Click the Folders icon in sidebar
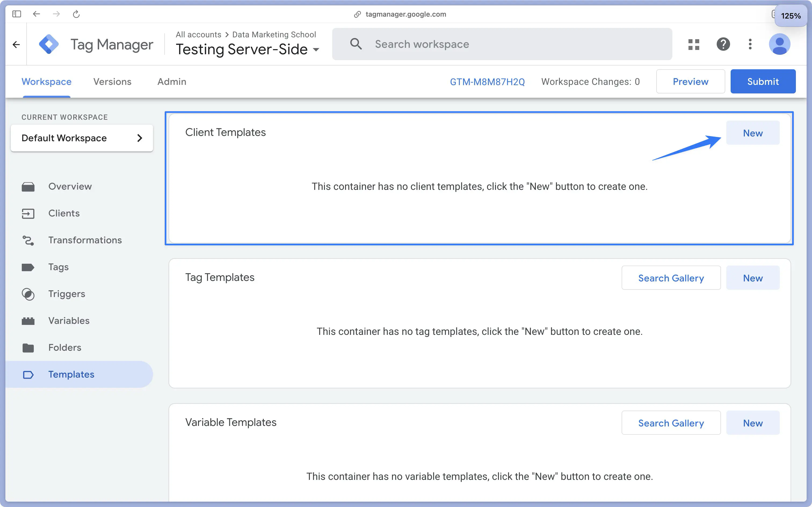Screen dimensions: 812x507 tap(29, 347)
